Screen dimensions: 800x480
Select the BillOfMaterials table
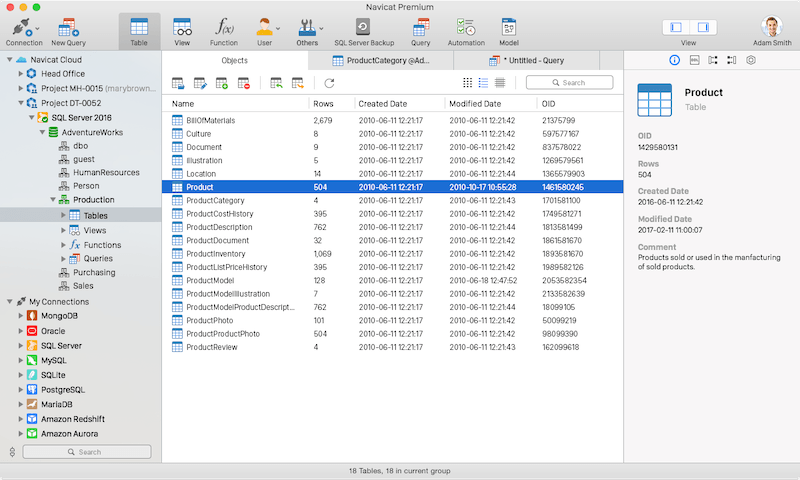[392, 120]
